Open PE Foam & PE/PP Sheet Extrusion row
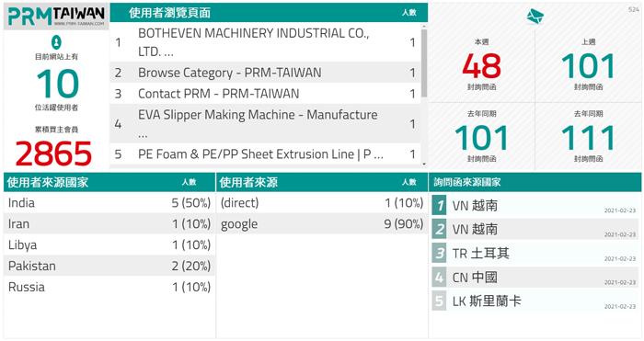The width and height of the screenshot is (644, 341). [265, 154]
